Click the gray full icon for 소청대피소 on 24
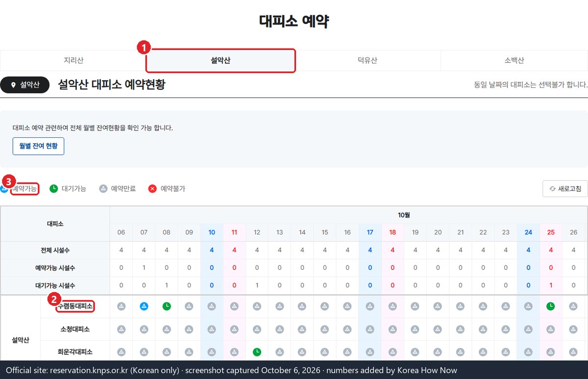This screenshot has height=379, width=588. point(528,329)
